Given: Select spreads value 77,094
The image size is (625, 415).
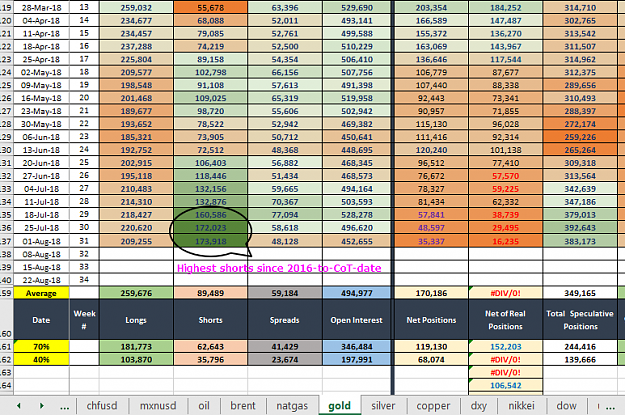Looking at the screenshot, I should click(285, 215).
